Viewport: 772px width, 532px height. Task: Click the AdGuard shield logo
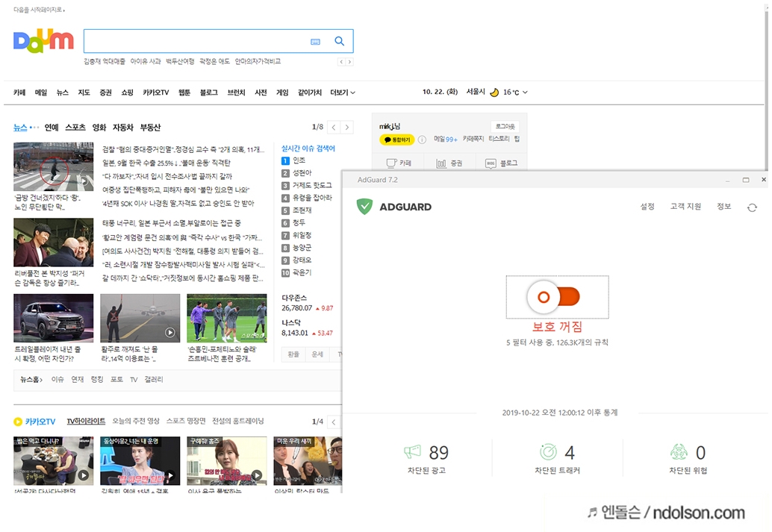point(364,206)
